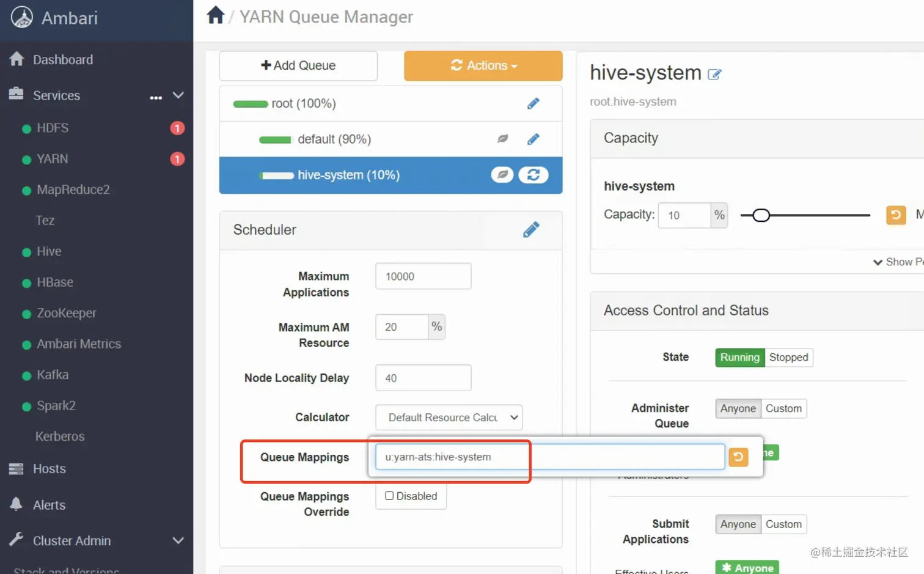Select HDFS service
924x574 pixels.
tap(53, 128)
